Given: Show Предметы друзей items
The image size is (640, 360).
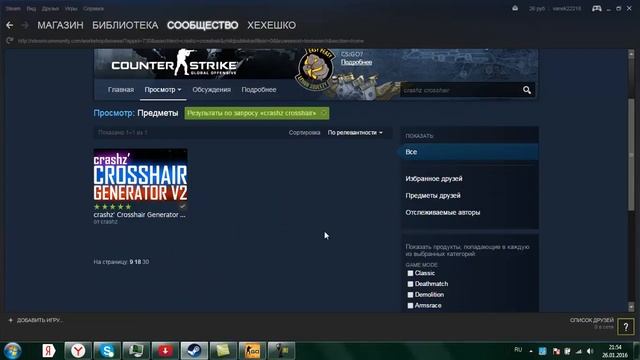Looking at the screenshot, I should pos(433,196).
